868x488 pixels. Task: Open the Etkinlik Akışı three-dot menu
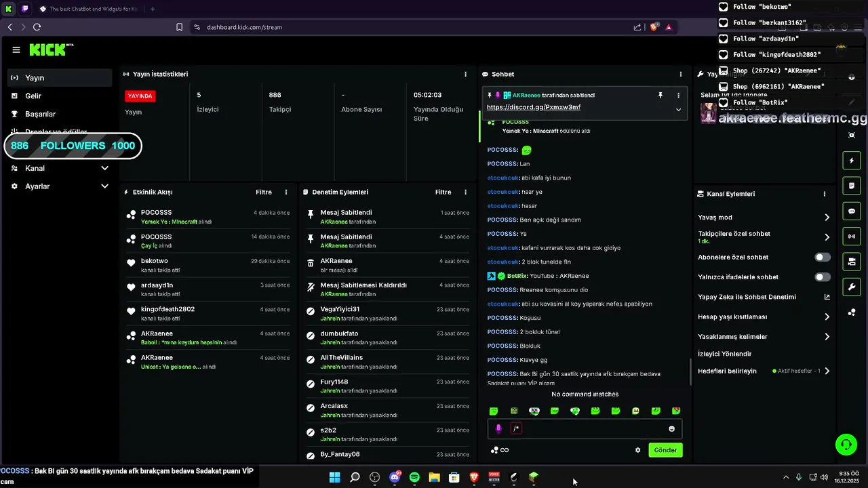point(286,192)
